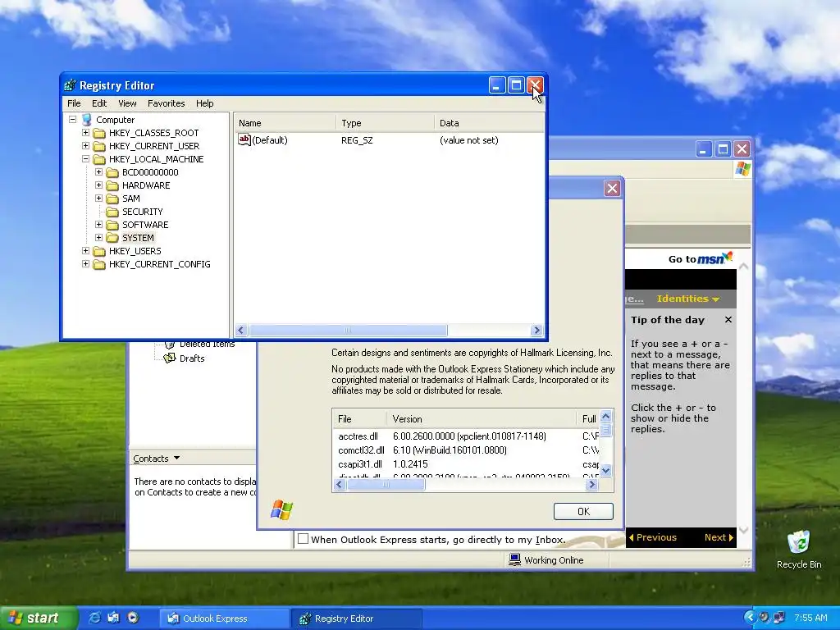Click the HKEY_CURRENT_CONFIG folder icon
The width and height of the screenshot is (840, 630).
click(x=99, y=264)
